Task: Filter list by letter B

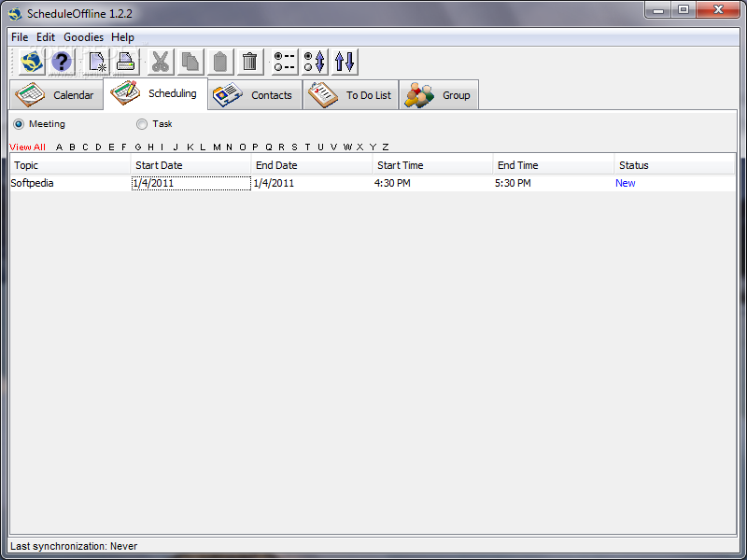Action: (x=73, y=147)
